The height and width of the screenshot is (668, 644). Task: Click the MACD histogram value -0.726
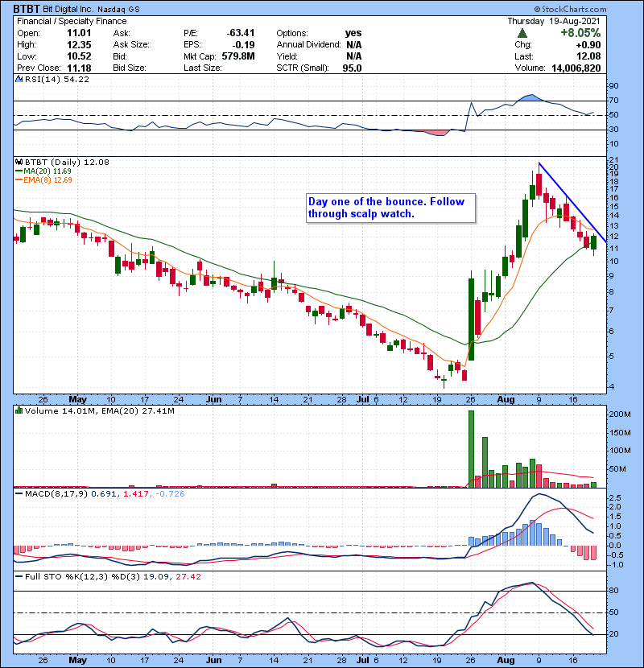[170, 494]
